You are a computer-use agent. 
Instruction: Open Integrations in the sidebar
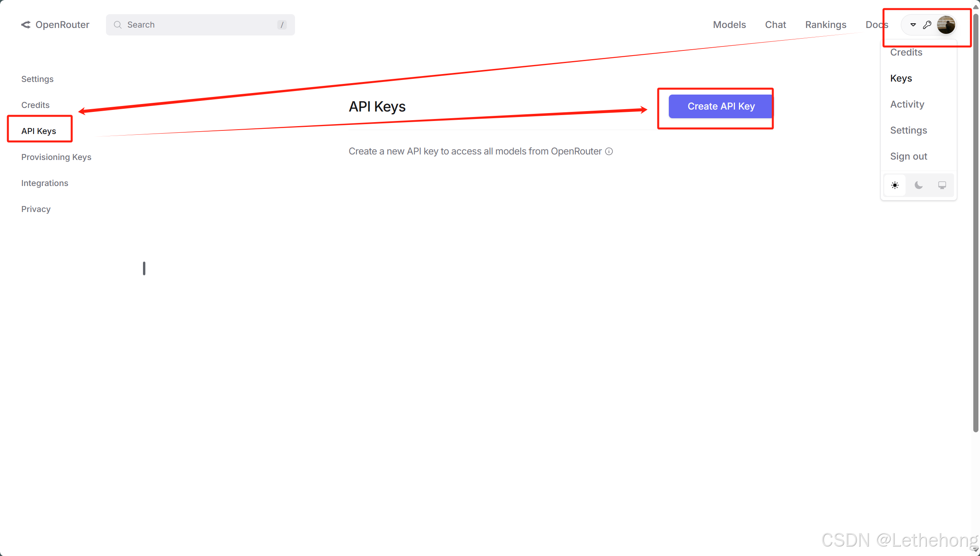coord(45,183)
